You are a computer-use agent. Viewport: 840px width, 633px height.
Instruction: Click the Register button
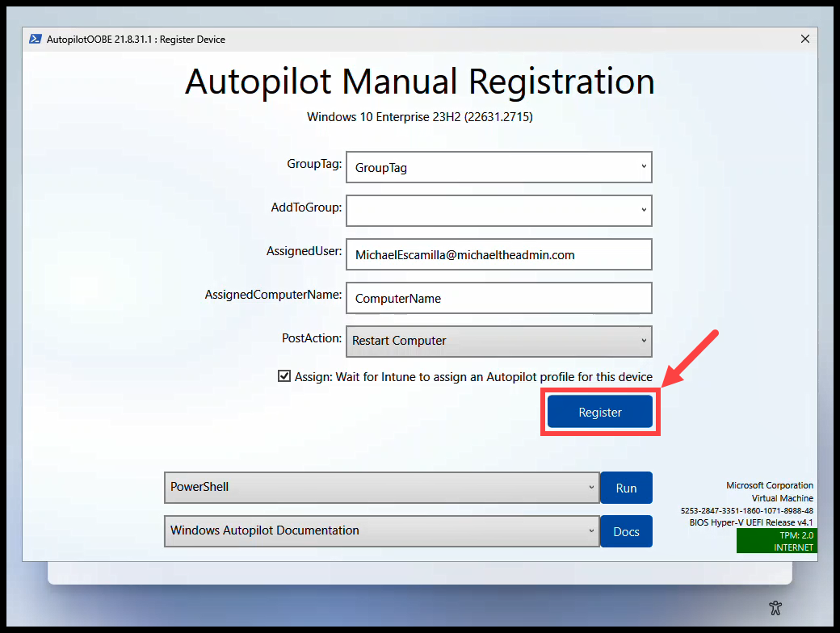599,412
